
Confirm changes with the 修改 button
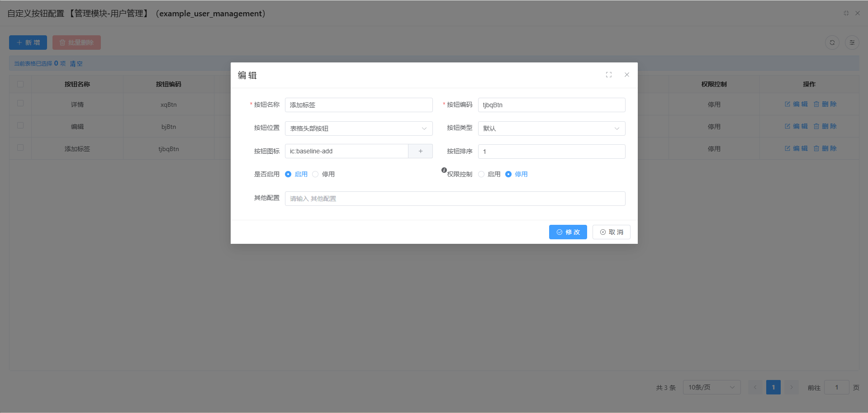coord(568,232)
